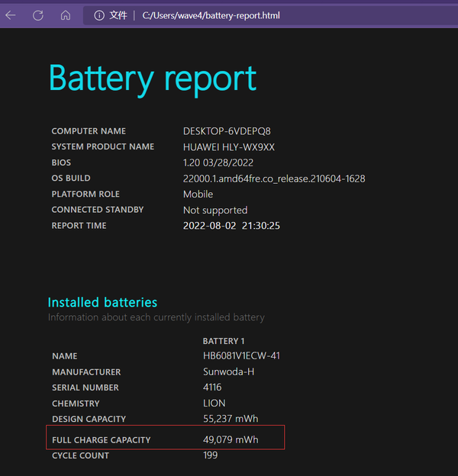The image size is (458, 476).
Task: Select the value 'HUAWEI HLY-WX9XX'
Action: point(229,147)
